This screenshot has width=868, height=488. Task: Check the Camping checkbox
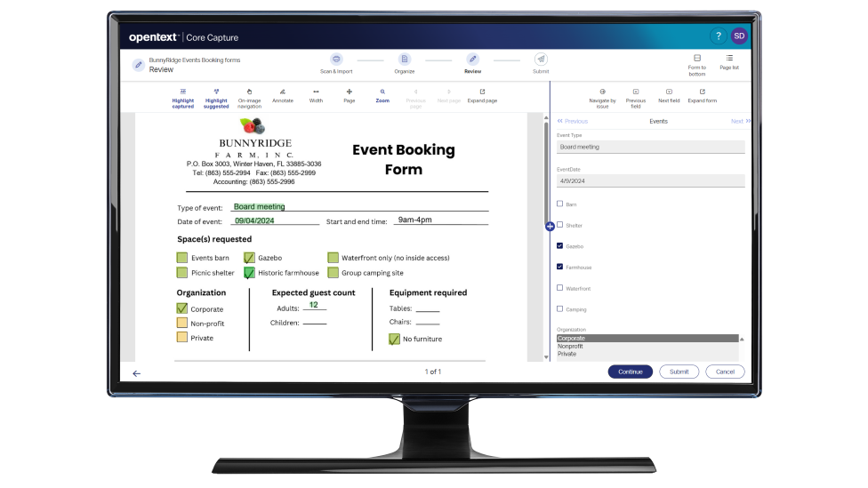pyautogui.click(x=559, y=308)
